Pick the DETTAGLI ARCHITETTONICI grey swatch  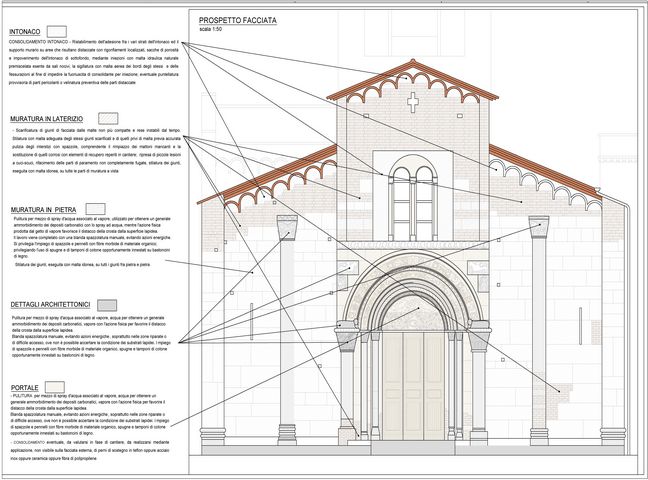tap(107, 304)
